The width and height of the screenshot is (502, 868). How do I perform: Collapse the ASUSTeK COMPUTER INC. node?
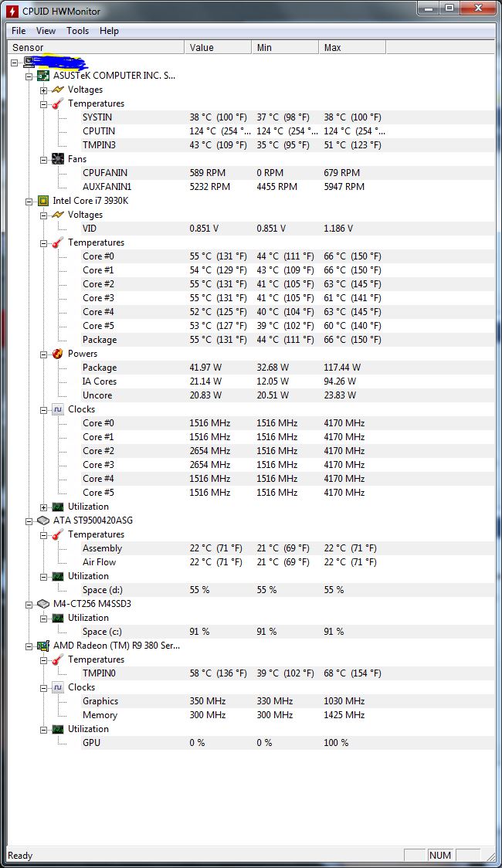[29, 76]
